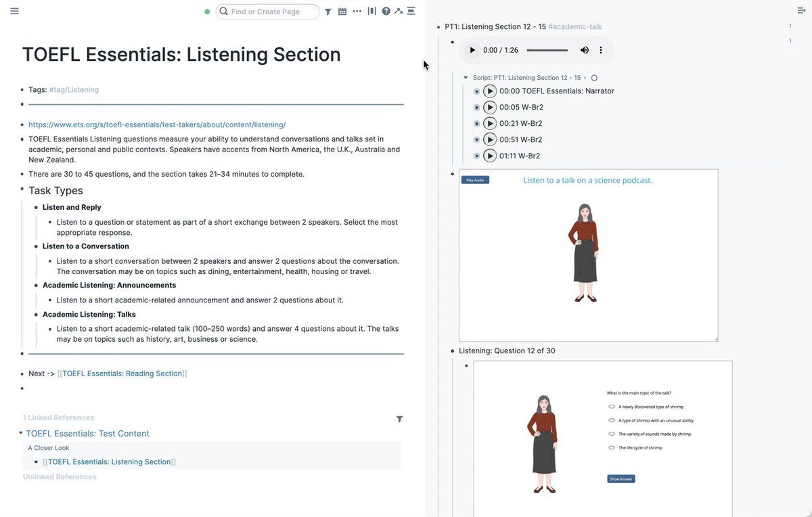Open the linked [[TOEFL Essentials: Listening Section]] reference
Viewport: 812px width, 517px height.
click(x=110, y=462)
